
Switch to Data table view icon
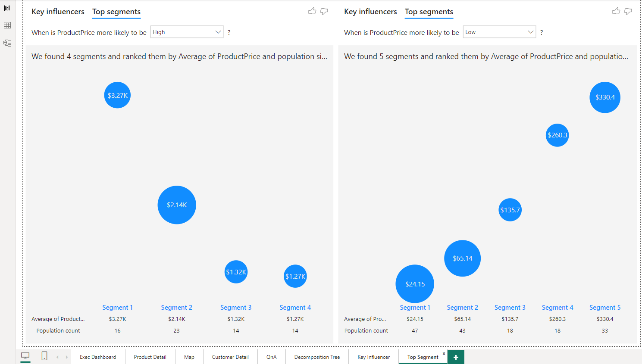pos(7,25)
